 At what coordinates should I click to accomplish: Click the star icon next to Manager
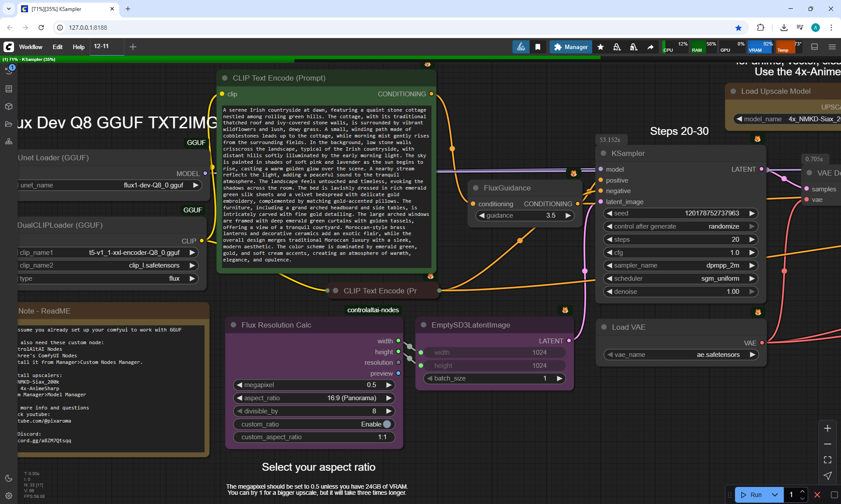pyautogui.click(x=601, y=47)
